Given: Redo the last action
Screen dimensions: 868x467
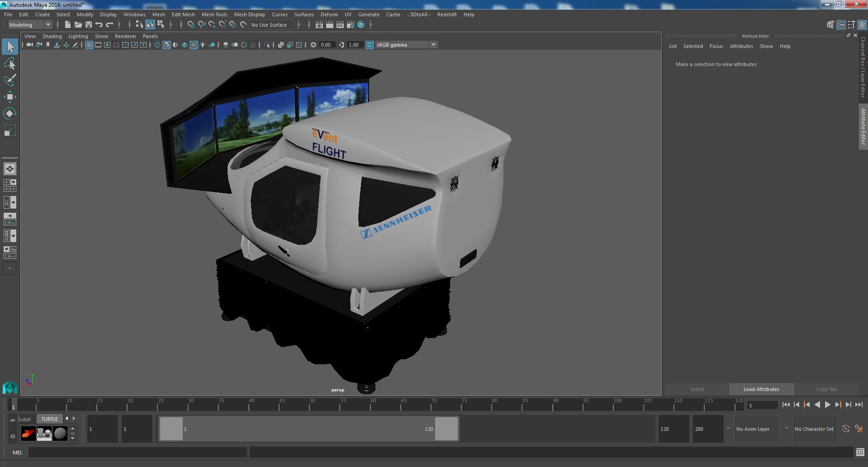Looking at the screenshot, I should (x=109, y=25).
